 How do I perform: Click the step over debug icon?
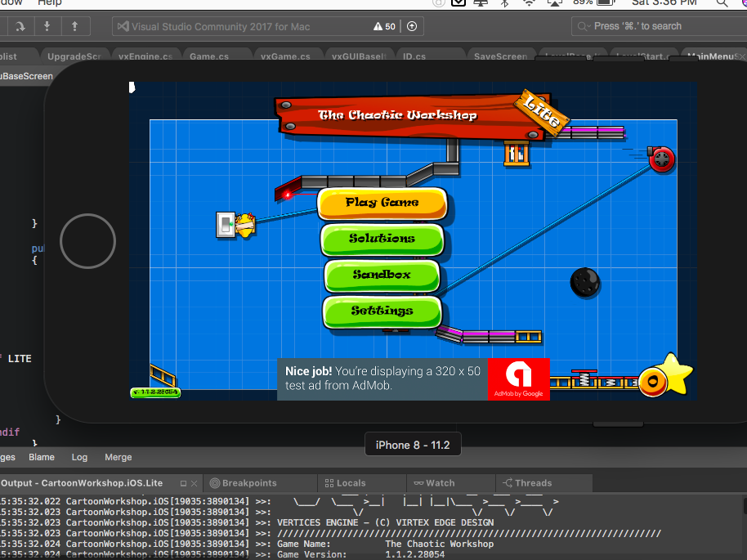(x=20, y=26)
